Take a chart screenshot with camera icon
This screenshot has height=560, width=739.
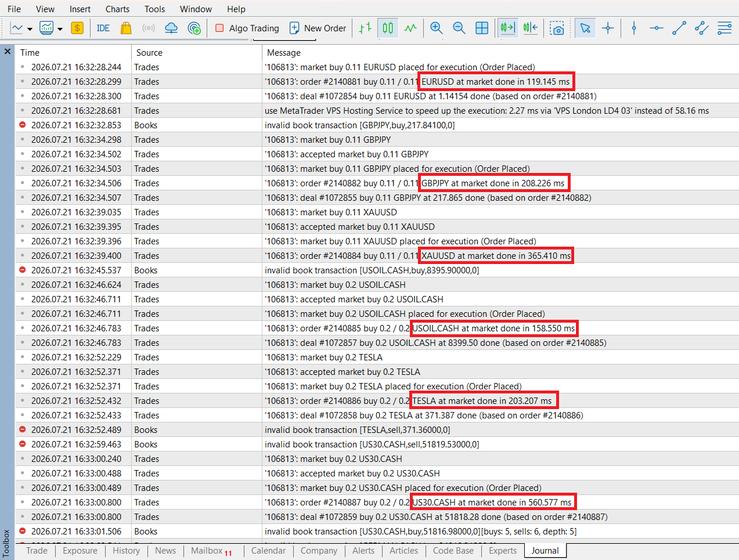[557, 28]
